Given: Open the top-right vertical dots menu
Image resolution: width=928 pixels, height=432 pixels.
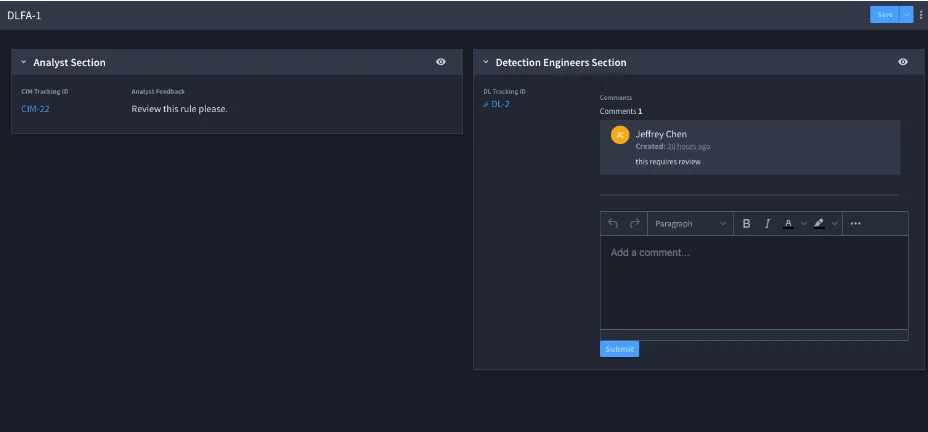Looking at the screenshot, I should click(x=921, y=15).
